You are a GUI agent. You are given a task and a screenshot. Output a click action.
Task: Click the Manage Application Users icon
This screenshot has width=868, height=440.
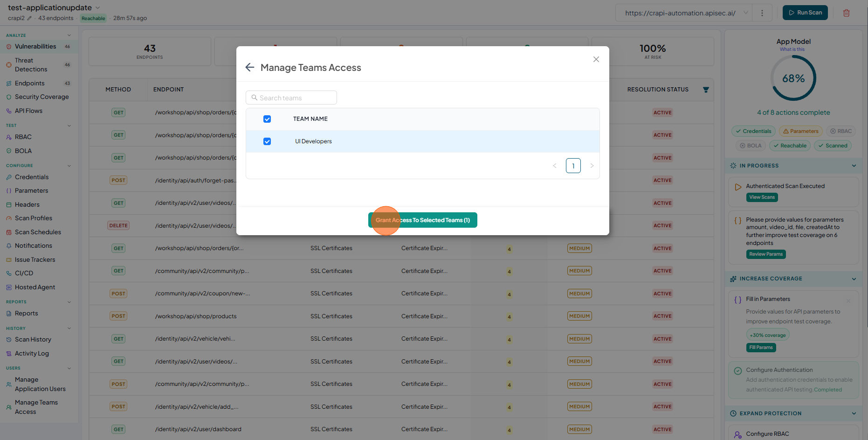coord(9,384)
